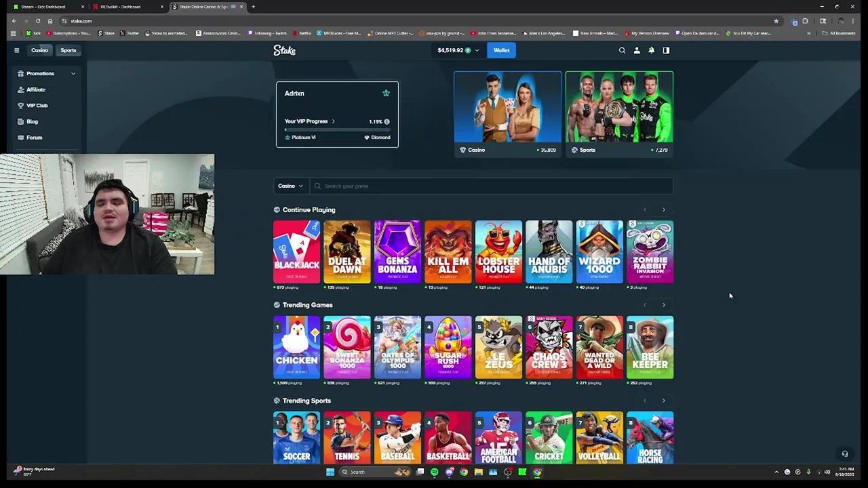Image resolution: width=868 pixels, height=488 pixels.
Task: Open a new browser tab
Action: [x=253, y=7]
